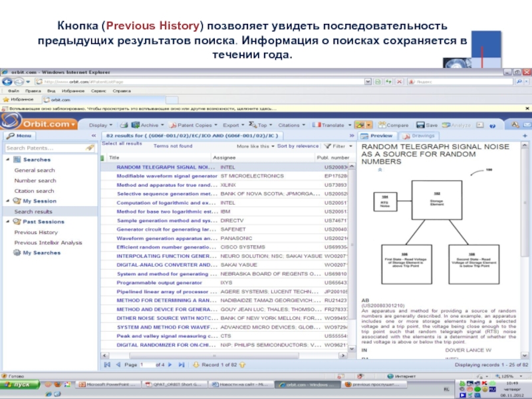Click the search wand icon in Search Patents box
Screen dimensions: 532x399
pyautogui.click(x=90, y=148)
